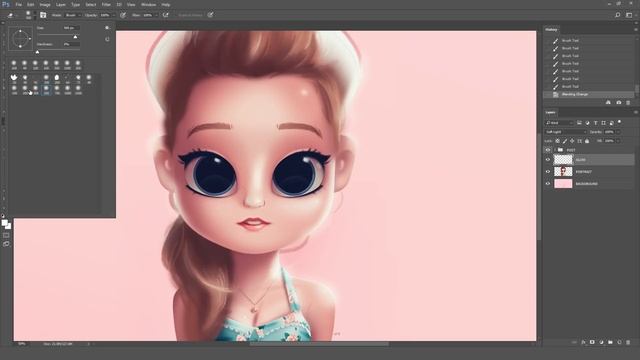Open the Layer menu
This screenshot has height=360, width=640.
(x=60, y=4)
